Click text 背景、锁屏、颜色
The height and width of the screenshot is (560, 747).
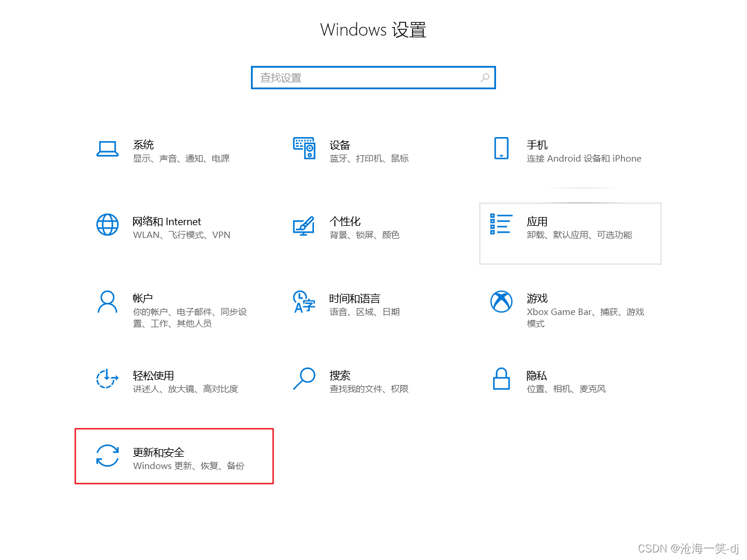pos(365,235)
